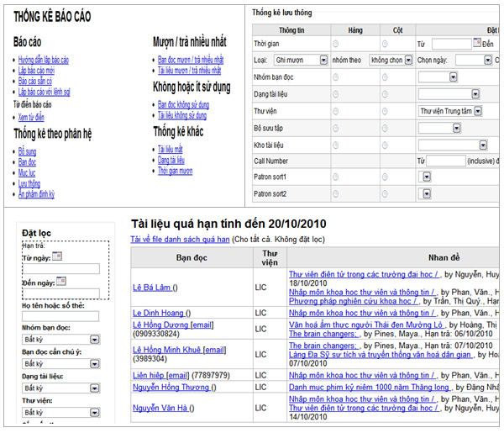This screenshot has width=504, height=433.
Task: Open the Thư viện Trung tâm dropdown
Action: coord(452,110)
